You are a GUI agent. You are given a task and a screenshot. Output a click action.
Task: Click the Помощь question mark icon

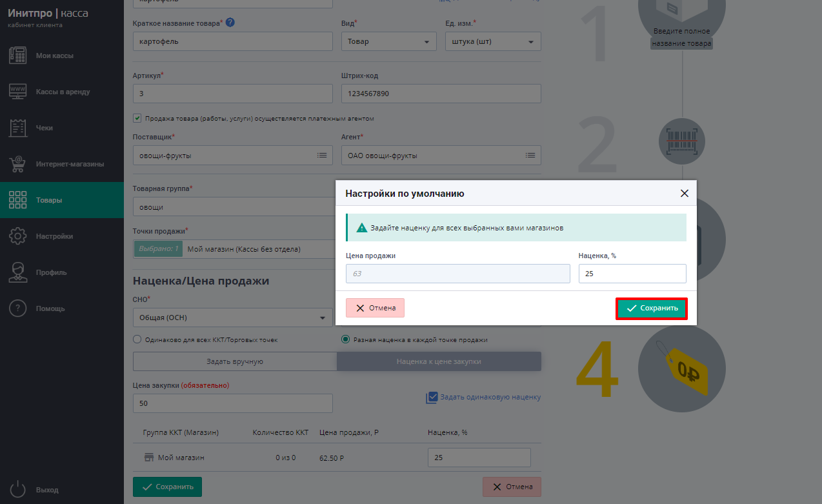click(18, 308)
